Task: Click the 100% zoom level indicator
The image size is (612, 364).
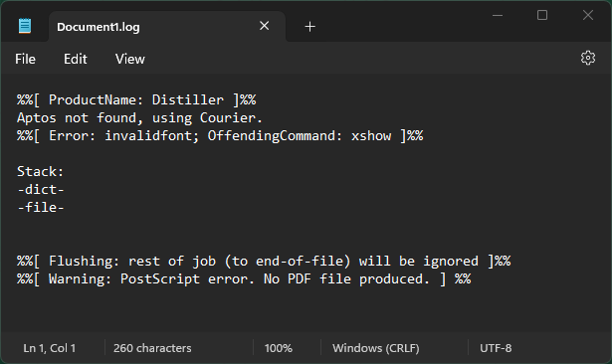Action: (278, 348)
